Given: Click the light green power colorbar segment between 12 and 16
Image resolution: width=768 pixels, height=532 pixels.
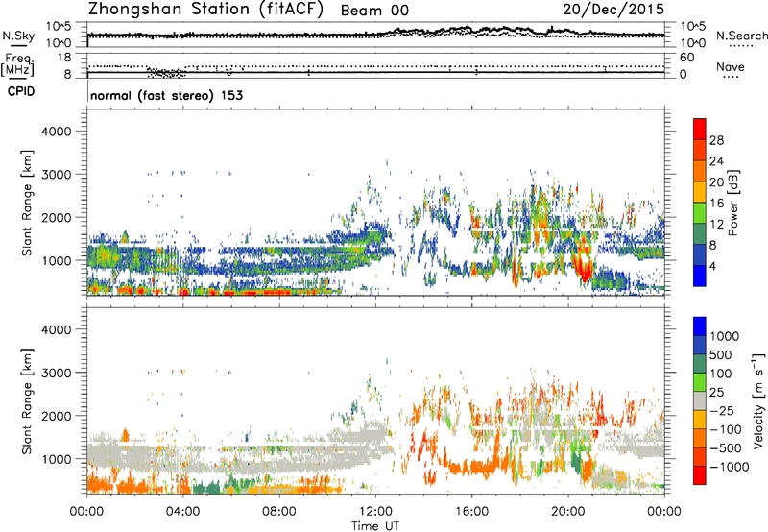Looking at the screenshot, I should coord(700,212).
